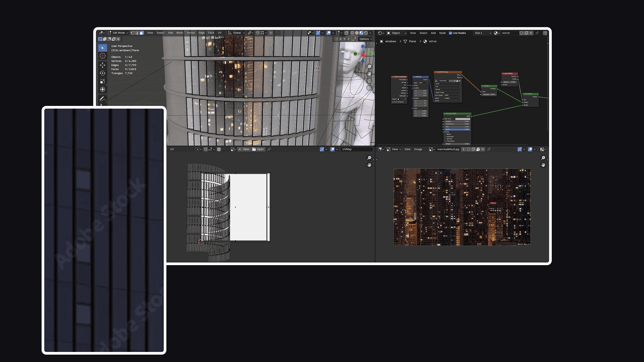Image resolution: width=644 pixels, height=362 pixels.
Task: Open the Slot 1 material slot dropdown
Action: pos(482,33)
